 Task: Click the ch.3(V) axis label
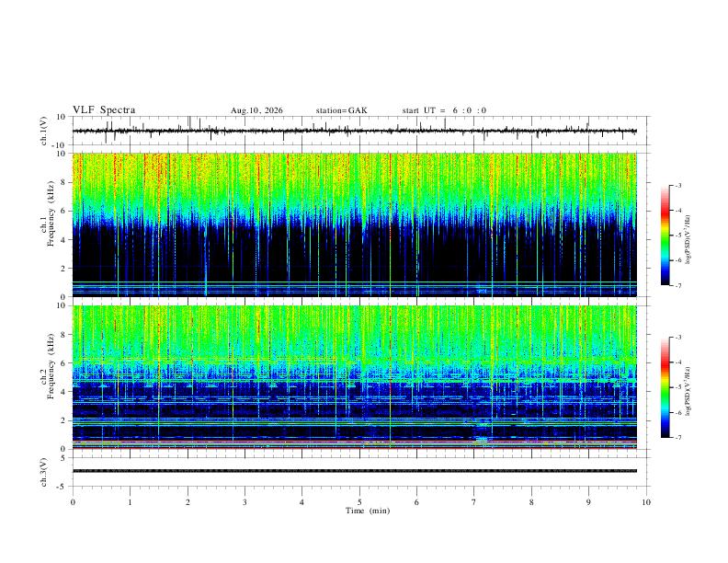point(44,473)
